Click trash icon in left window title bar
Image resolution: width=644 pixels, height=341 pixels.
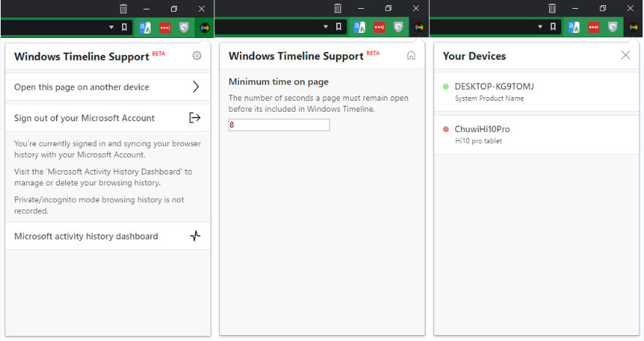pyautogui.click(x=124, y=8)
